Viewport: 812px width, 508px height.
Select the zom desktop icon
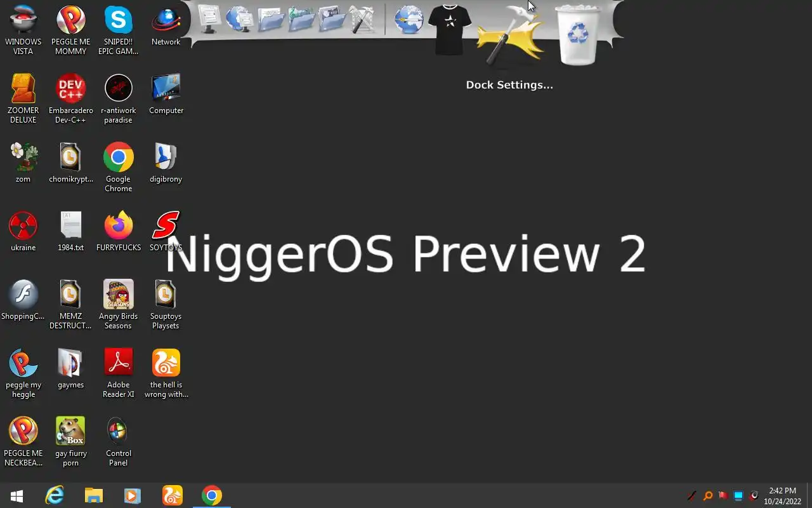(23, 163)
